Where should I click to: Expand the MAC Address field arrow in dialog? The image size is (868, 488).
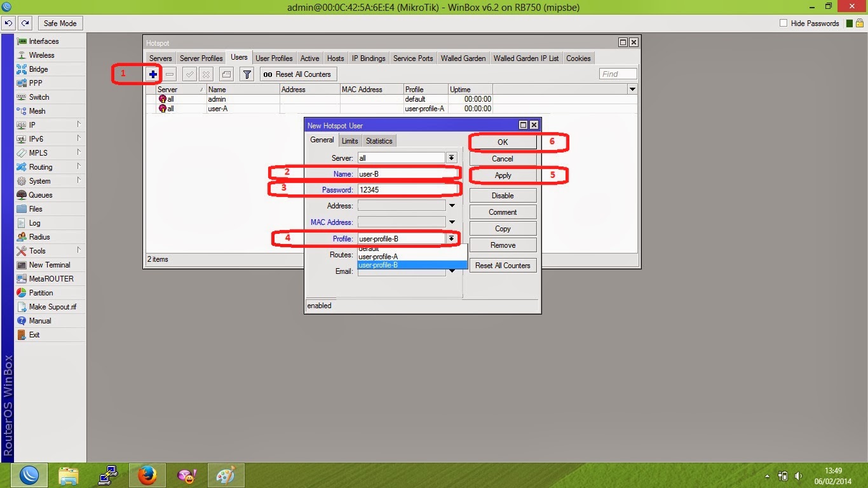tap(452, 222)
